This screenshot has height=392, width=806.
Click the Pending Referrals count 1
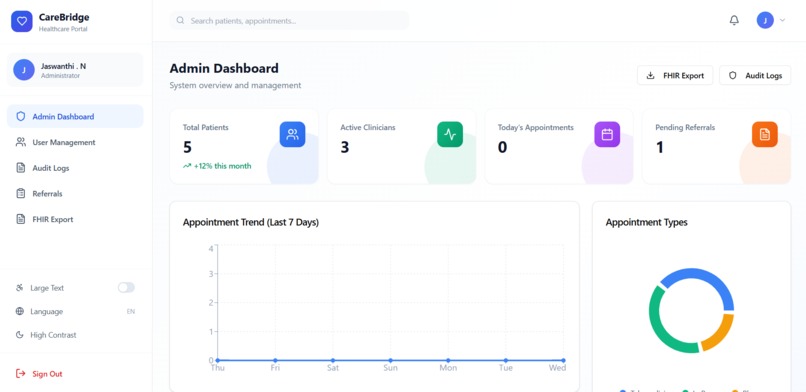(x=660, y=147)
